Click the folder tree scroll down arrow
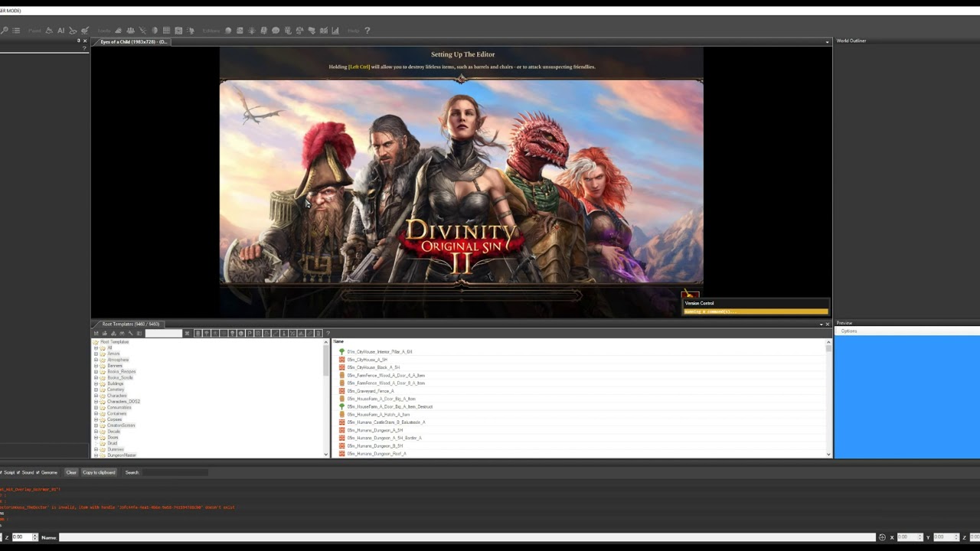The image size is (980, 551). click(326, 455)
